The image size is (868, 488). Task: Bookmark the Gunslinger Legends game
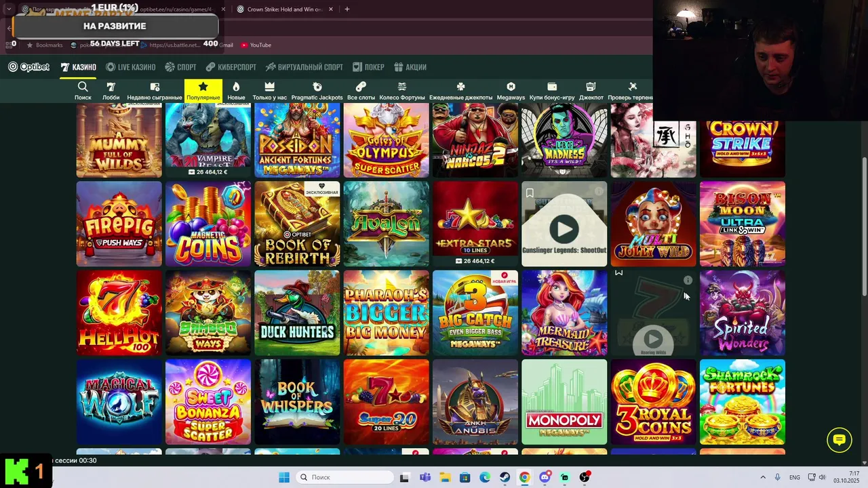530,193
